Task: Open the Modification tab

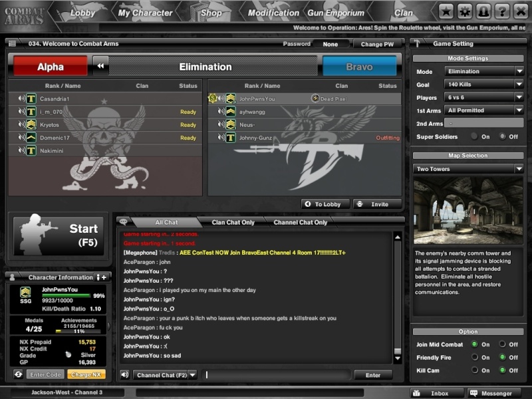Action: pyautogui.click(x=273, y=13)
